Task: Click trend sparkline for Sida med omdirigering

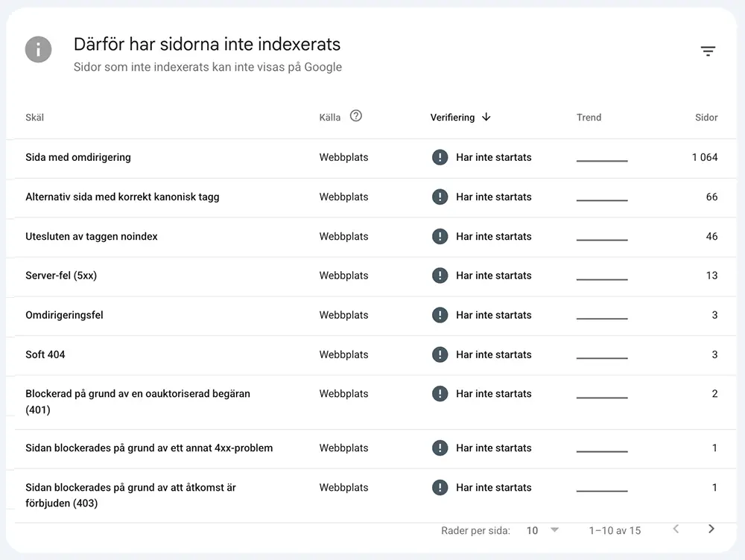Action: pos(602,161)
